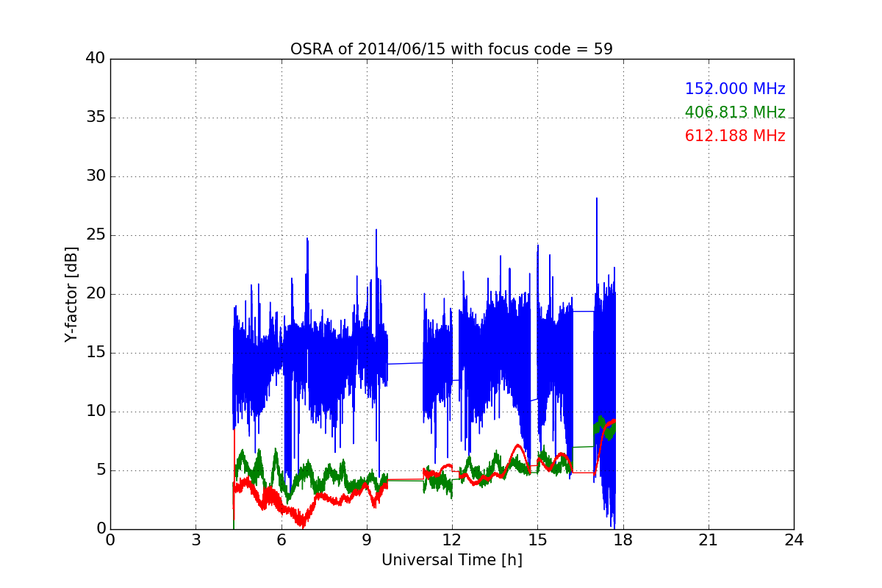Click the y-axis tick label '35'
This screenshot has width=882, height=588.
96,118
